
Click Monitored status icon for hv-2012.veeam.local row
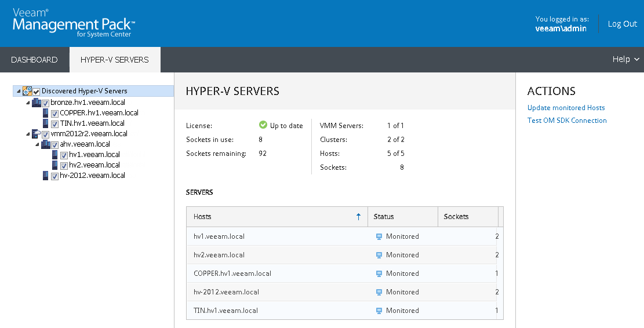379,292
